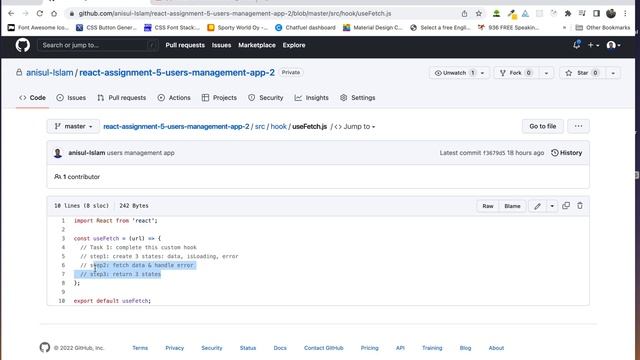Click 1 contributor text
Viewport: 640px width, 360px height.
pos(77,177)
